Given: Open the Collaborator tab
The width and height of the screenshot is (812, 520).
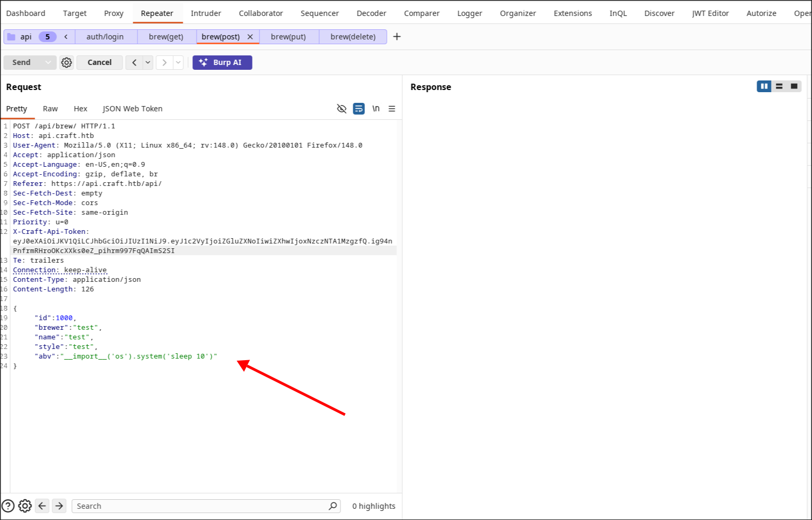Looking at the screenshot, I should click(x=261, y=13).
